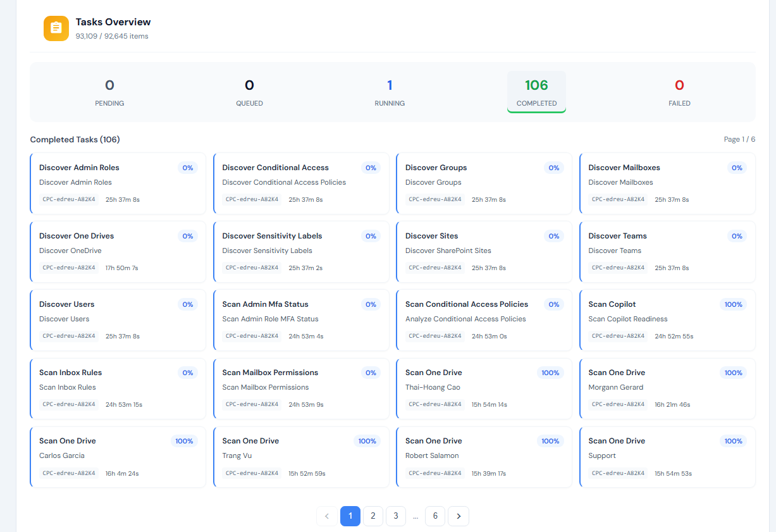Click the 24h 53m 15s duration
Screen dimensions: 776x532
pyautogui.click(x=124, y=404)
